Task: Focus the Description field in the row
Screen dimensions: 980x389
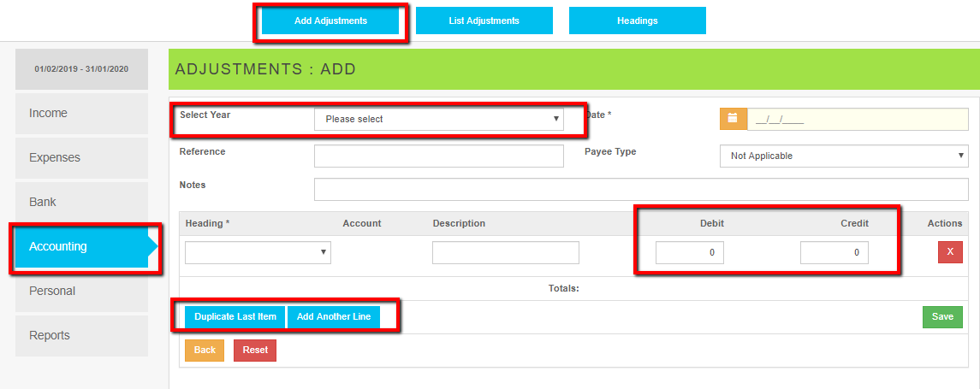Action: [506, 252]
